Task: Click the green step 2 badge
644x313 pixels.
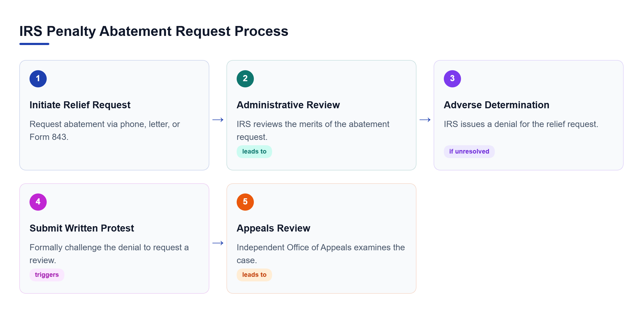Action: coord(245,79)
